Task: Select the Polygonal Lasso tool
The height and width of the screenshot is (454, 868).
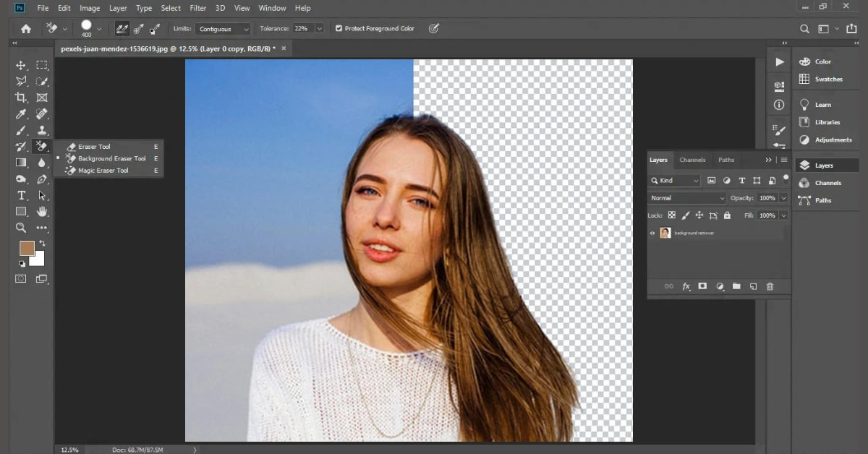Action: point(21,81)
